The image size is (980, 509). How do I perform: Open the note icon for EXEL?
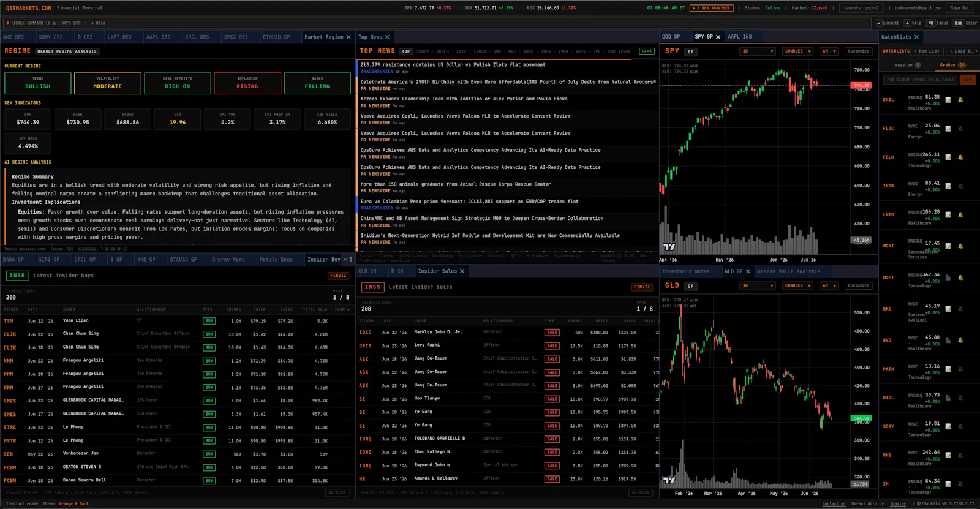point(948,100)
